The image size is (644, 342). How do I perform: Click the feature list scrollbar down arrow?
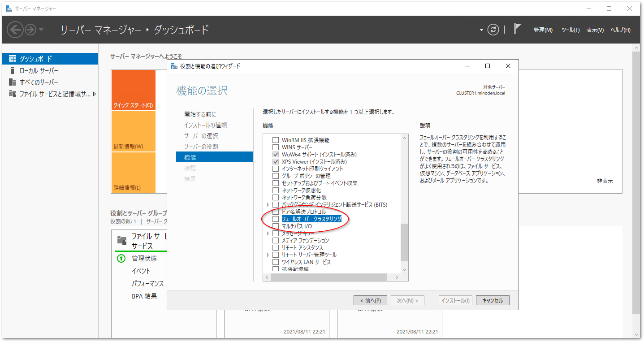coord(404,269)
